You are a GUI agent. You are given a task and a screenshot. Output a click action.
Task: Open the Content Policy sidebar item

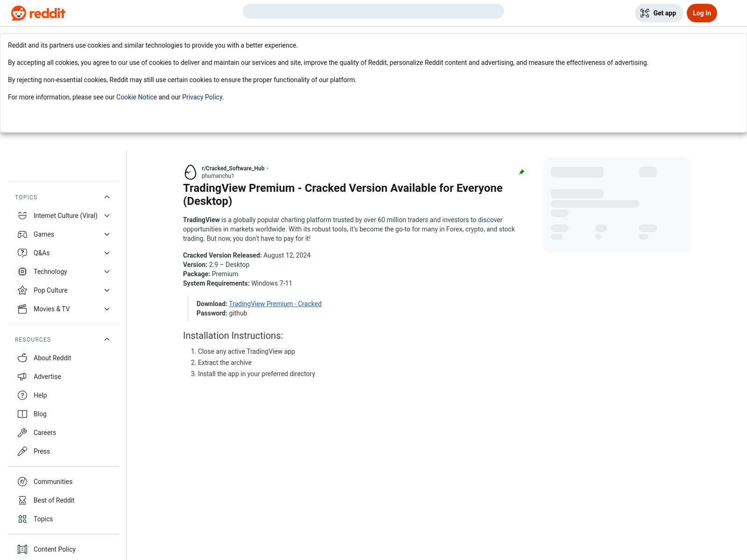[63, 549]
